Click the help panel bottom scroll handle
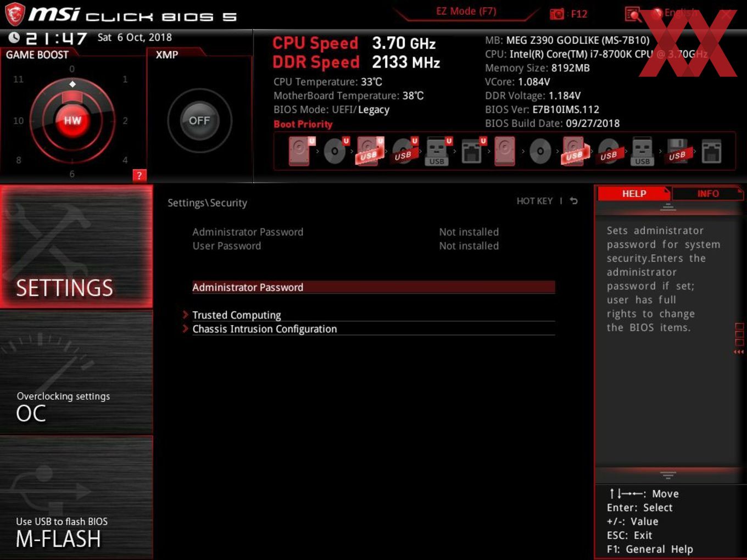This screenshot has width=747, height=560. (668, 475)
